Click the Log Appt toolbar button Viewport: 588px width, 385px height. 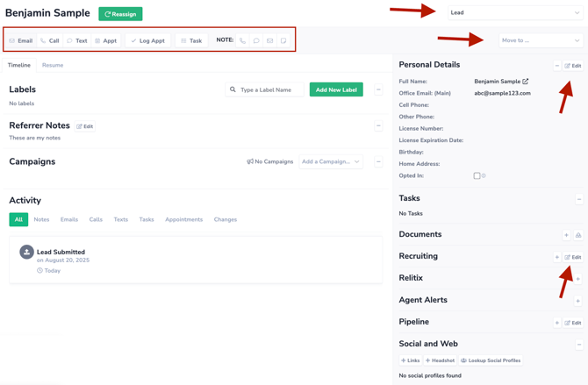[147, 40]
